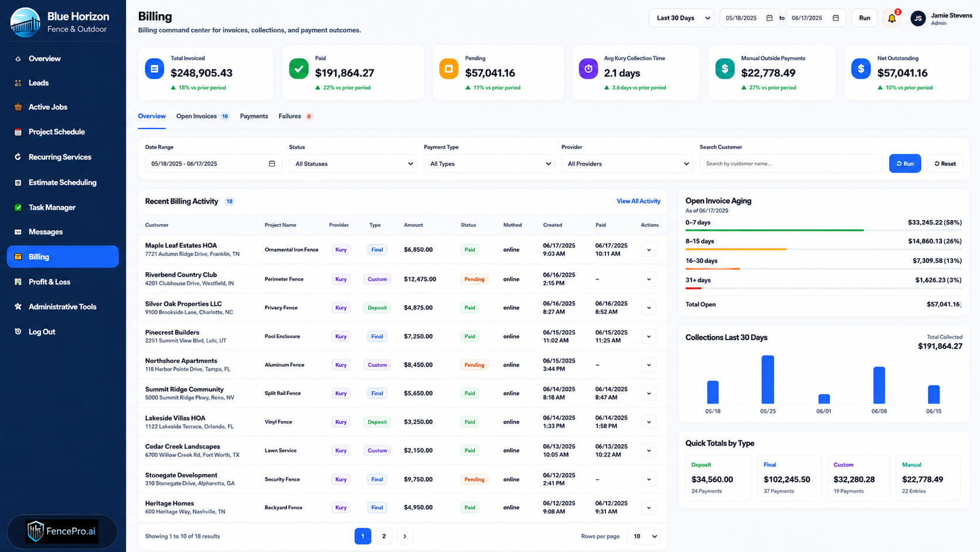This screenshot has width=980, height=552.
Task: Click the Pending card icon
Action: (449, 69)
